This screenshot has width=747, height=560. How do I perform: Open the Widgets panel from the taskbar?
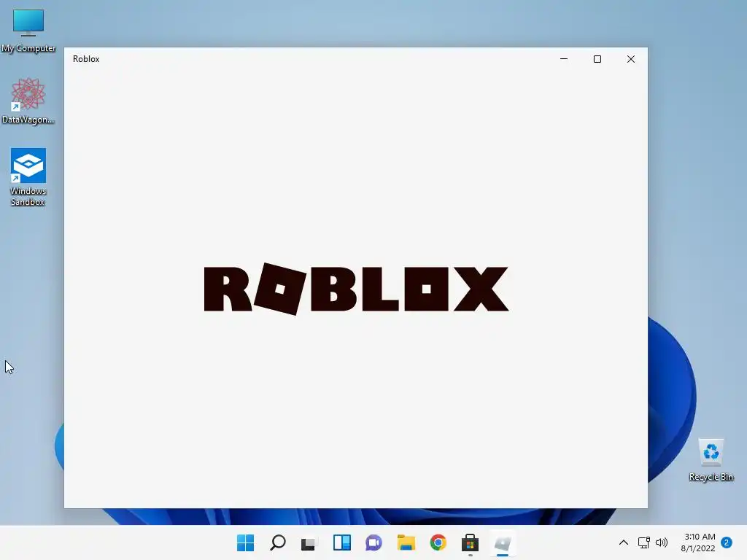coord(341,542)
